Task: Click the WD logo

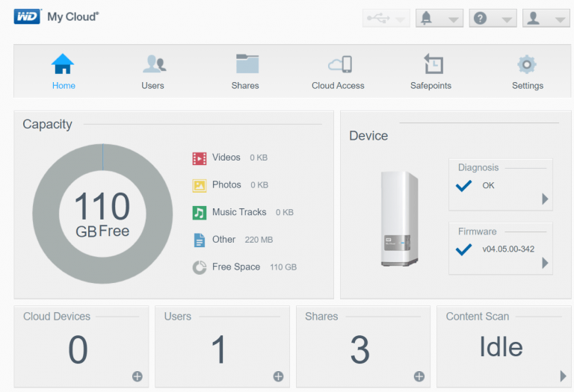Action: [28, 17]
